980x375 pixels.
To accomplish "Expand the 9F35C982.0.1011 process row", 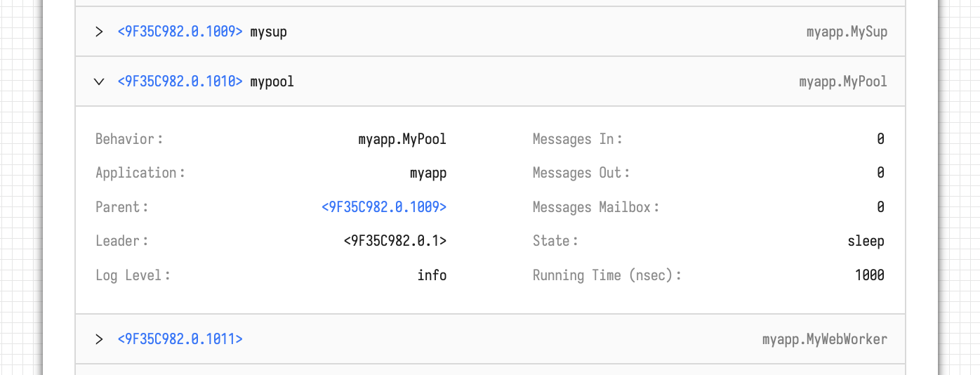I will click(x=99, y=339).
